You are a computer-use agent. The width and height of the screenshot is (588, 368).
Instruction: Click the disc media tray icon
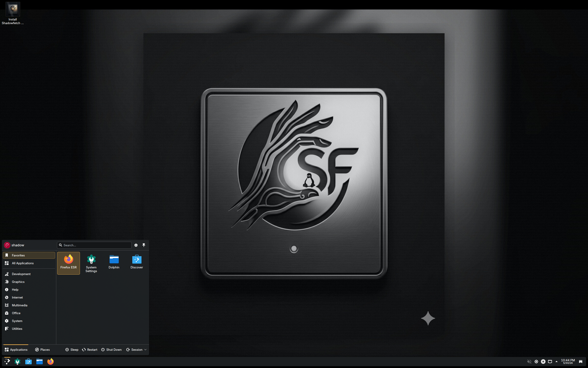pos(543,361)
